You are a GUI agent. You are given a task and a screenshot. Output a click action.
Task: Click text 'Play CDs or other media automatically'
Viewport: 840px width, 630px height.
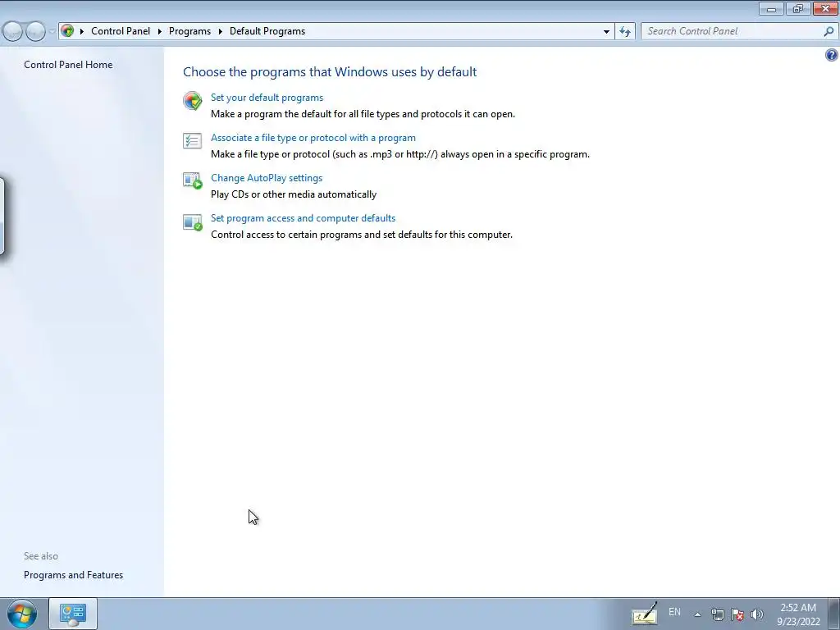[294, 194]
